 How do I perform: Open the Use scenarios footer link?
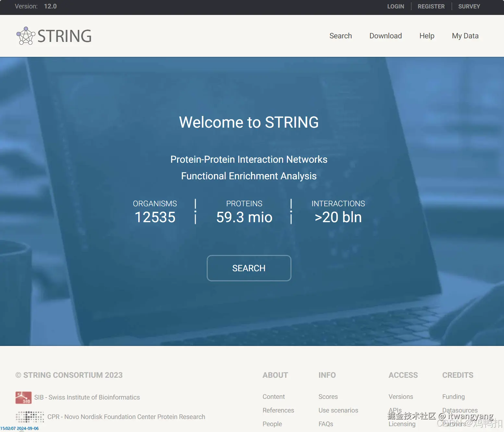click(x=338, y=410)
